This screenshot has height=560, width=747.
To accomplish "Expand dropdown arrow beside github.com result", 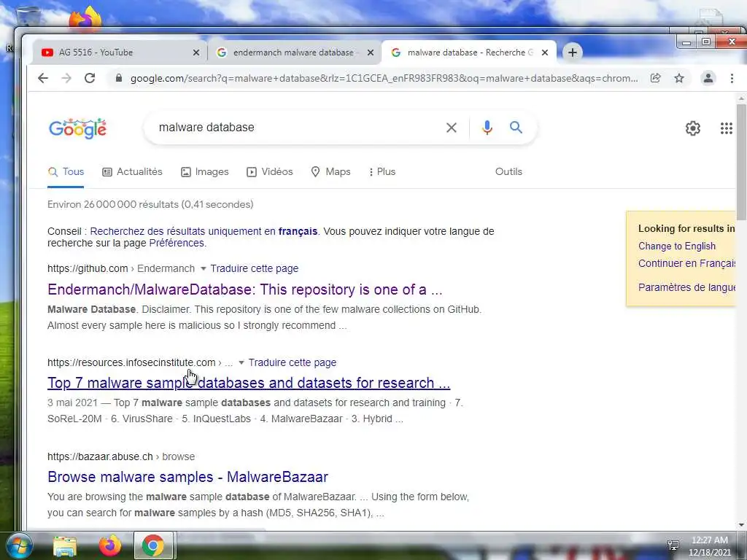I will 204,268.
